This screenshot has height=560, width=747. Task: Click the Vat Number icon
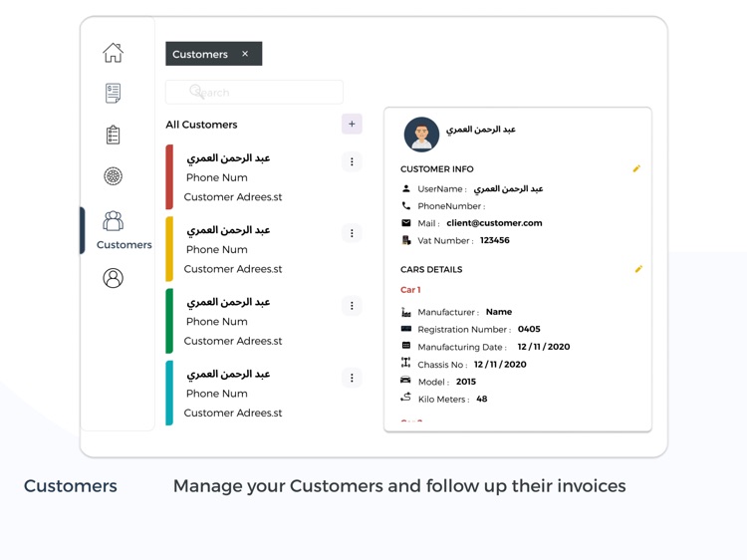406,240
